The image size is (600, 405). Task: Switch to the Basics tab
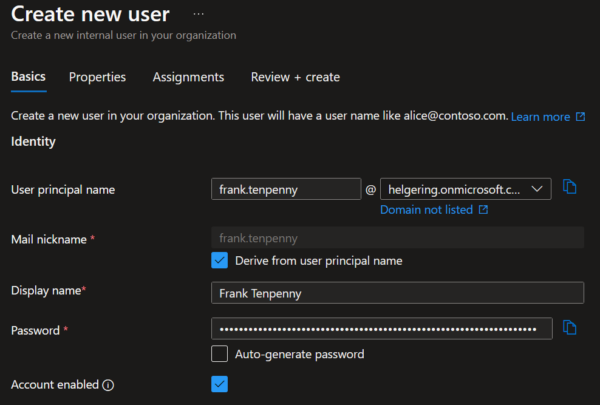(x=28, y=77)
